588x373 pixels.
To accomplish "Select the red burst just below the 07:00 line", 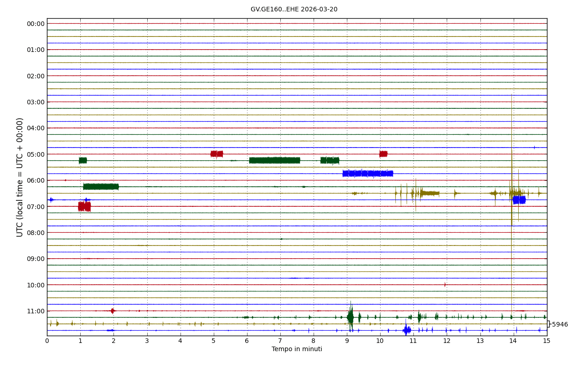I will 84,207.
